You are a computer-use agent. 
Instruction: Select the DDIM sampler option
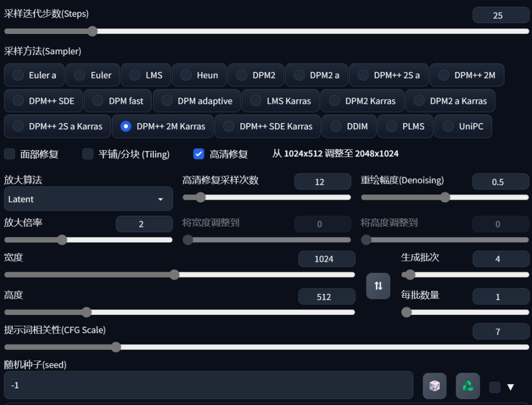coord(349,126)
